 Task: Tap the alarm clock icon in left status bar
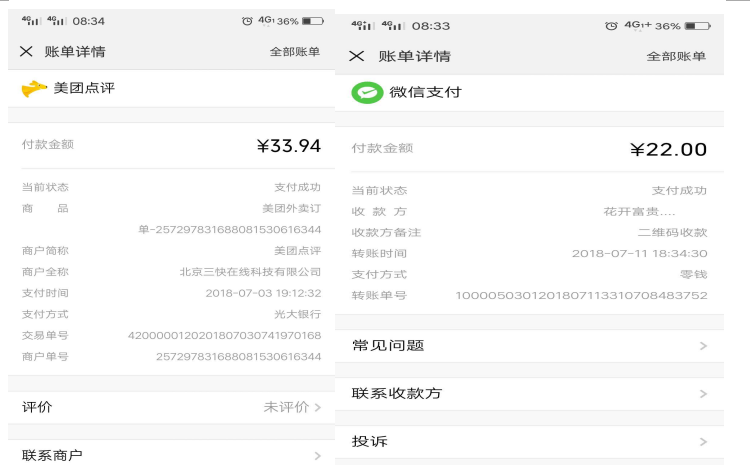click(x=247, y=21)
